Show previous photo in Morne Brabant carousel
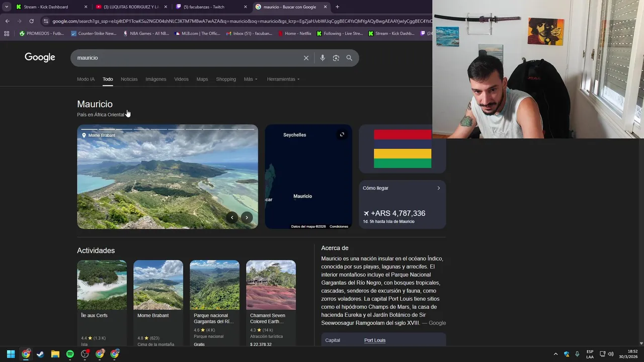This screenshot has height=362, width=644. point(232,217)
